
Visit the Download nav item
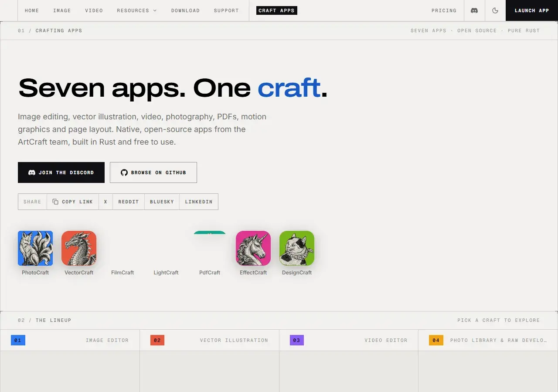coord(185,10)
